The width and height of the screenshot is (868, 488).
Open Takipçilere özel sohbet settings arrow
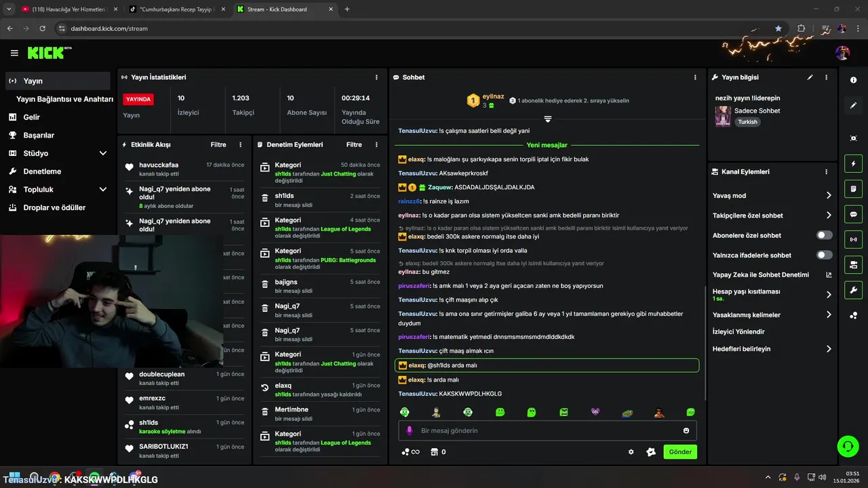pyautogui.click(x=829, y=216)
